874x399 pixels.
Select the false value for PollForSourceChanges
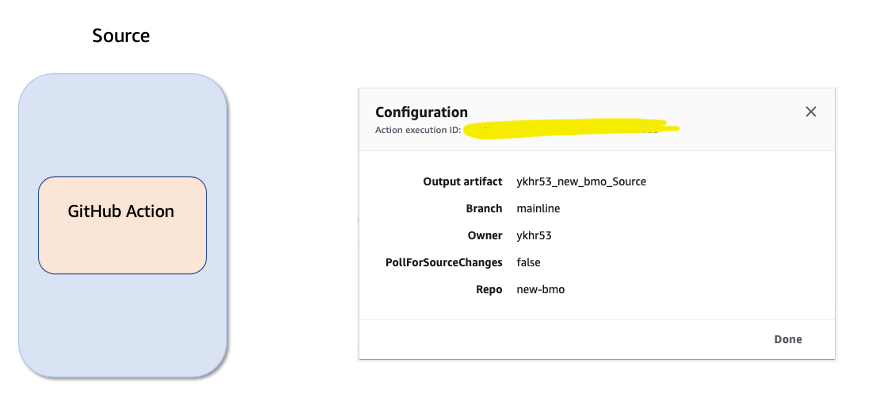(x=528, y=262)
